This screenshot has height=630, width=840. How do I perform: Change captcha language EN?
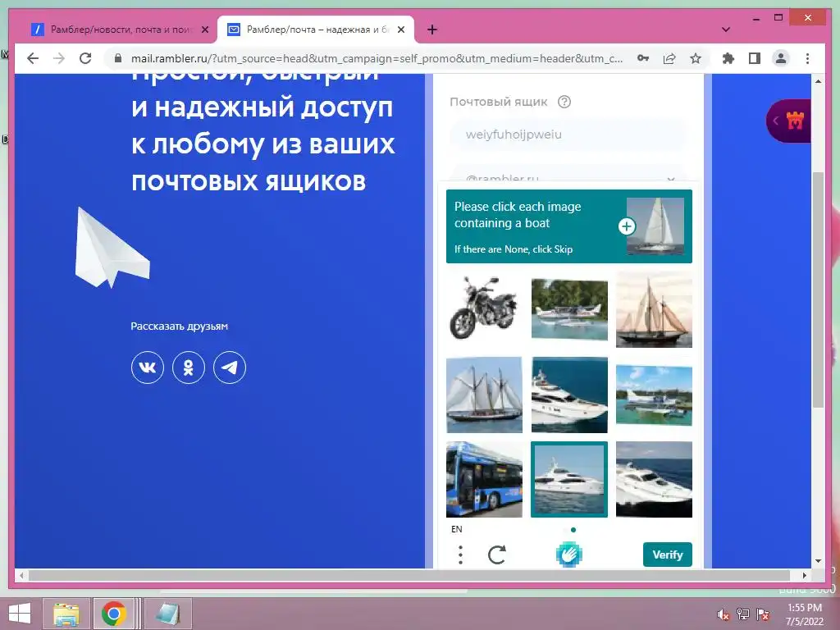pos(456,529)
